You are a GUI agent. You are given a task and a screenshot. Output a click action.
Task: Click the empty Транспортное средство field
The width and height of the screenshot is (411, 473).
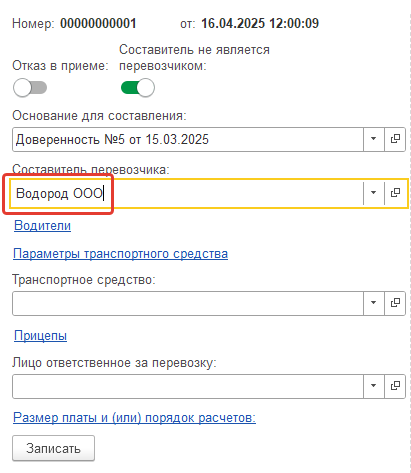188,303
